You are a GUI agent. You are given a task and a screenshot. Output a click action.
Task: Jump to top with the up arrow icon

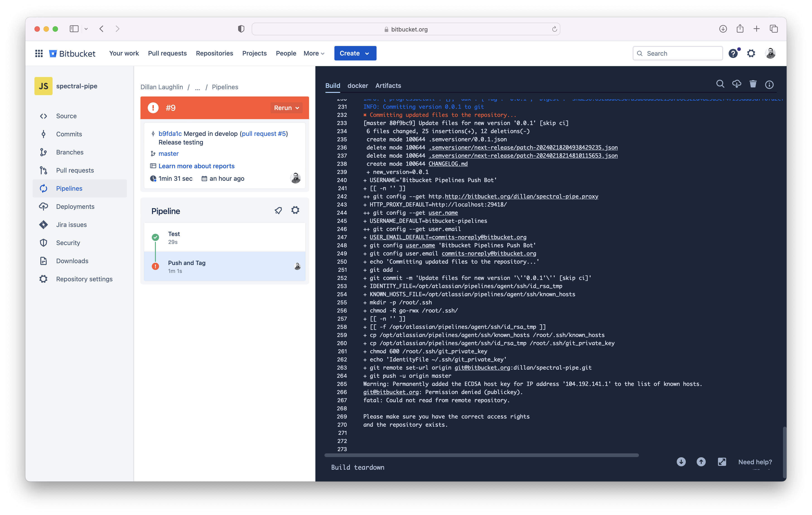[701, 462]
